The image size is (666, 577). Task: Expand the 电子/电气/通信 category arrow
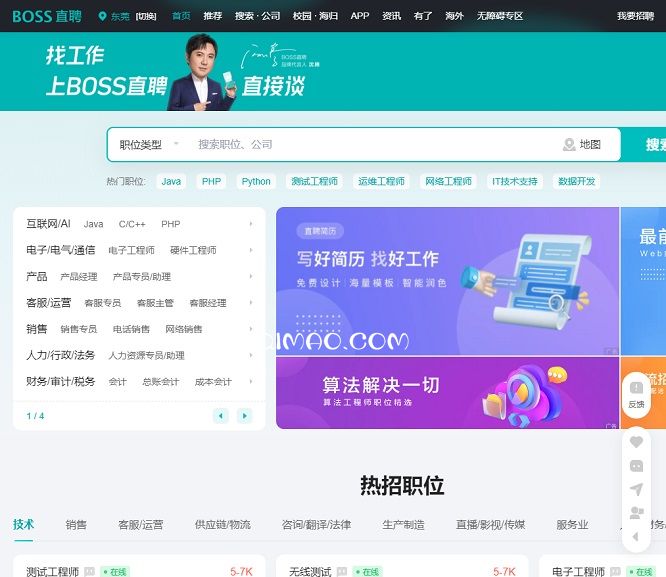[x=251, y=250]
